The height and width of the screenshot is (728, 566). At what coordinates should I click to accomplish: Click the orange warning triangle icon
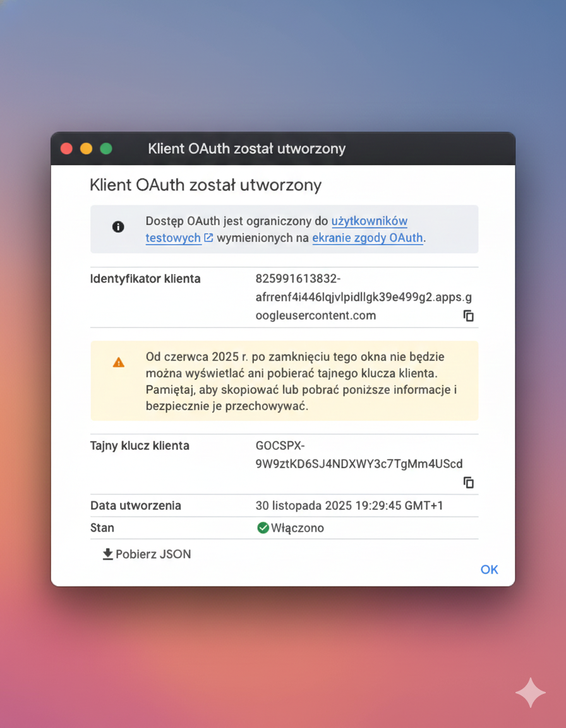[x=119, y=362]
